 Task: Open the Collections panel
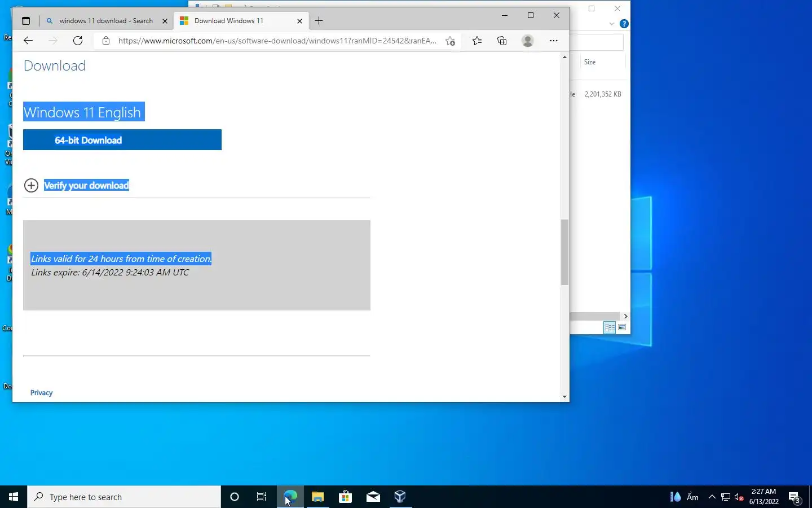click(x=502, y=41)
